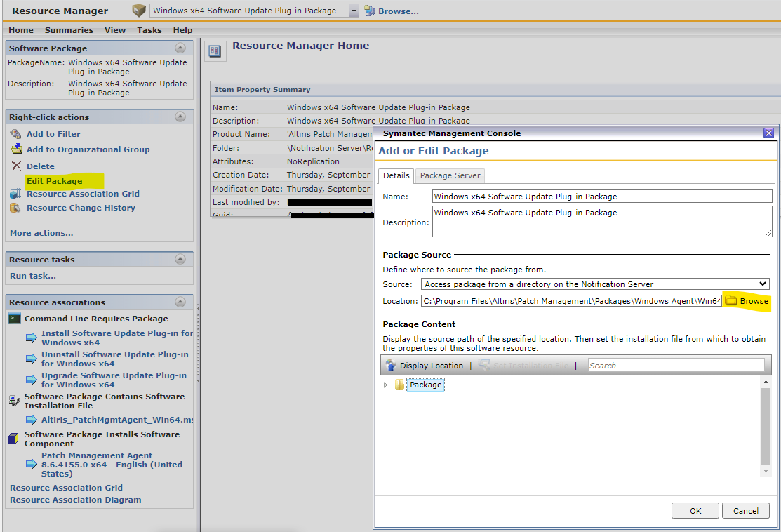Click the Add to Filter icon
The height and width of the screenshot is (532, 781).
pyautogui.click(x=16, y=134)
